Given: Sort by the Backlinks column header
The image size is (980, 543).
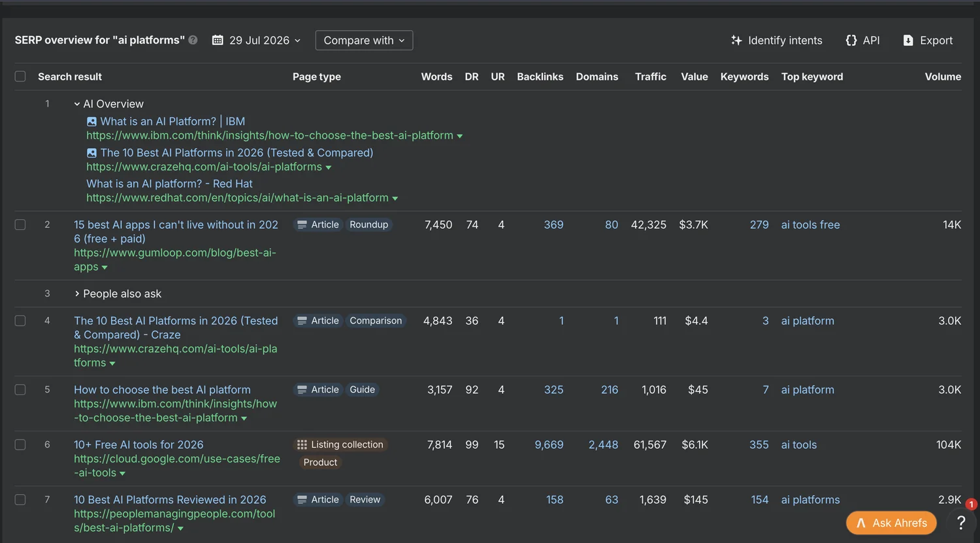Looking at the screenshot, I should click(x=540, y=76).
